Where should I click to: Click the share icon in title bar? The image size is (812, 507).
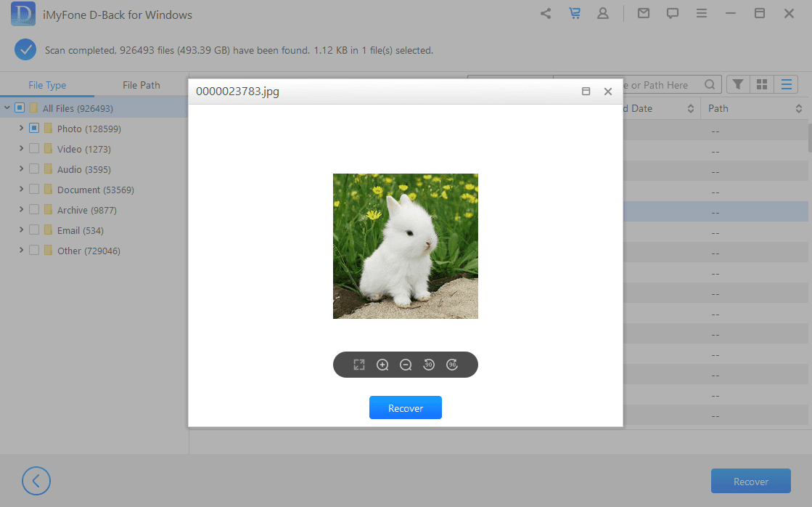pyautogui.click(x=545, y=14)
